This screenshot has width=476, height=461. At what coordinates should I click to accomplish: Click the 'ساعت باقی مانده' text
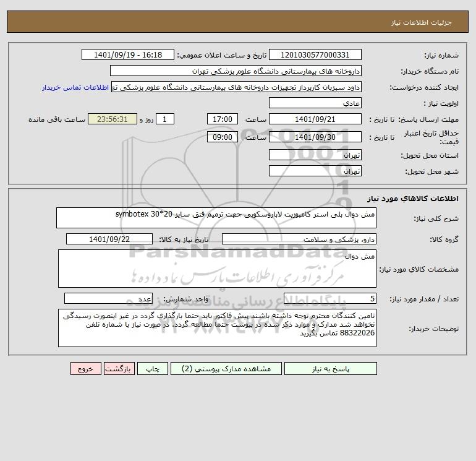(x=57, y=119)
